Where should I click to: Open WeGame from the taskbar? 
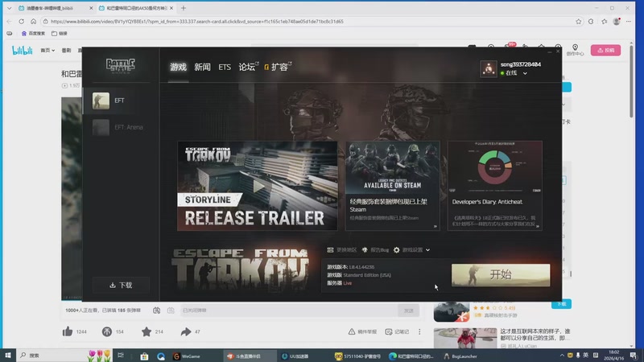(187, 356)
